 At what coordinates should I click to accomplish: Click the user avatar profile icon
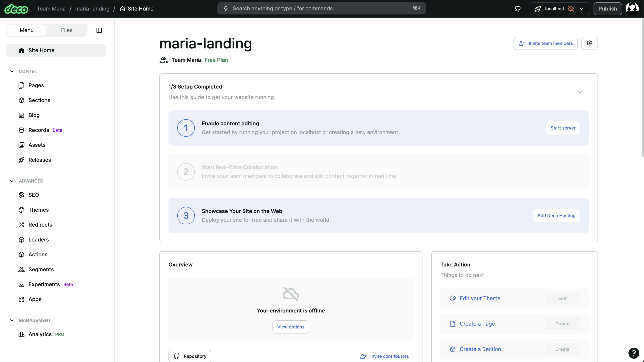[632, 9]
